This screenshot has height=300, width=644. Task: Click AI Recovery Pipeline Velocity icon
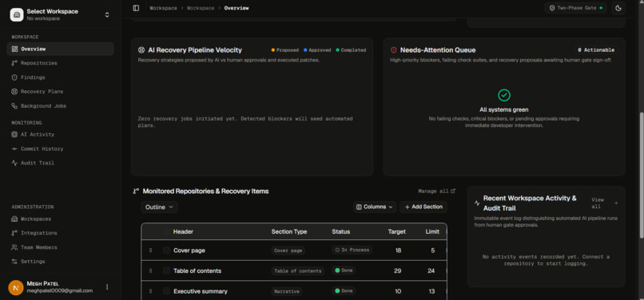click(141, 50)
